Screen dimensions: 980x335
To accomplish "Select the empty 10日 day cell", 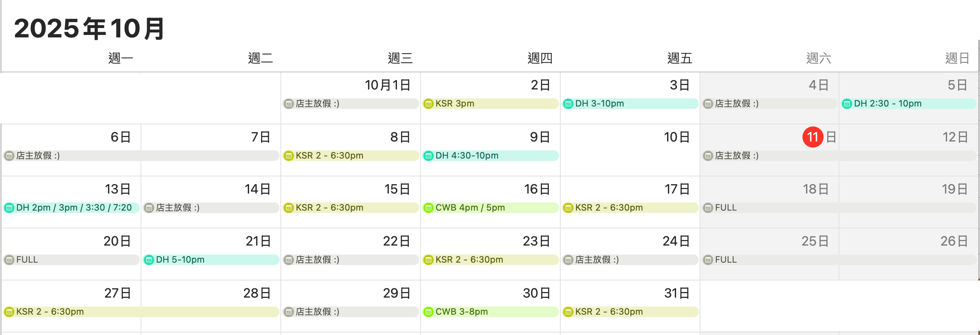I will click(x=630, y=163).
